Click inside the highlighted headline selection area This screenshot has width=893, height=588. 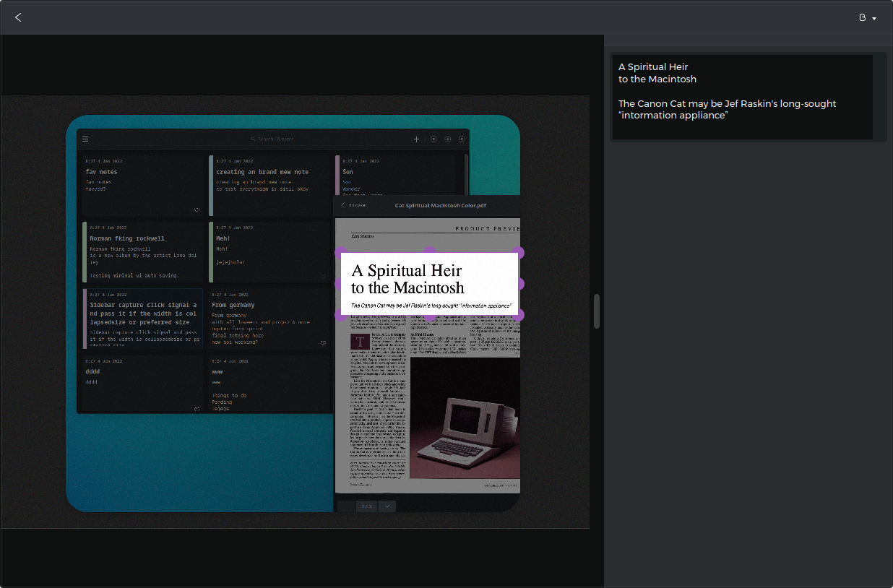pos(430,284)
